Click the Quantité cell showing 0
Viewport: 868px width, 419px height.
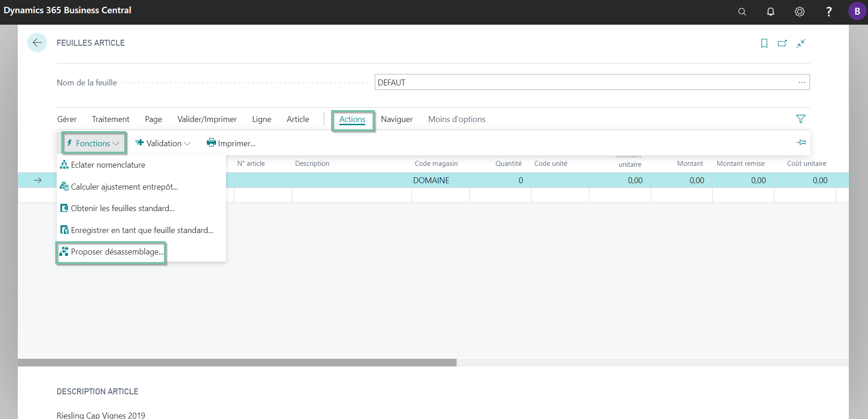pos(500,180)
